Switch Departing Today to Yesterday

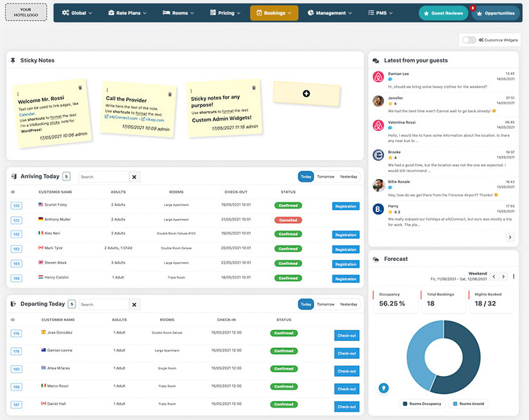coord(348,304)
